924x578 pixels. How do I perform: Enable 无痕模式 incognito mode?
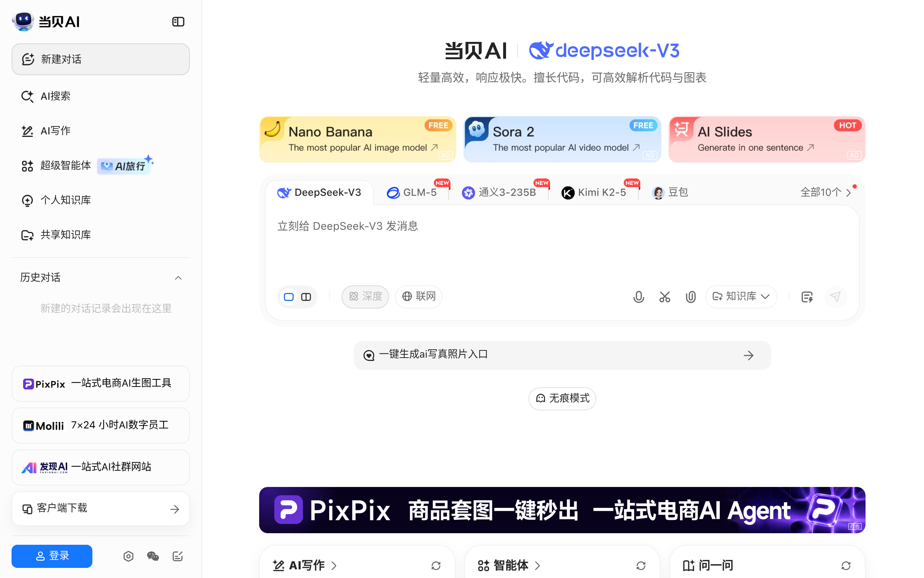pos(562,398)
